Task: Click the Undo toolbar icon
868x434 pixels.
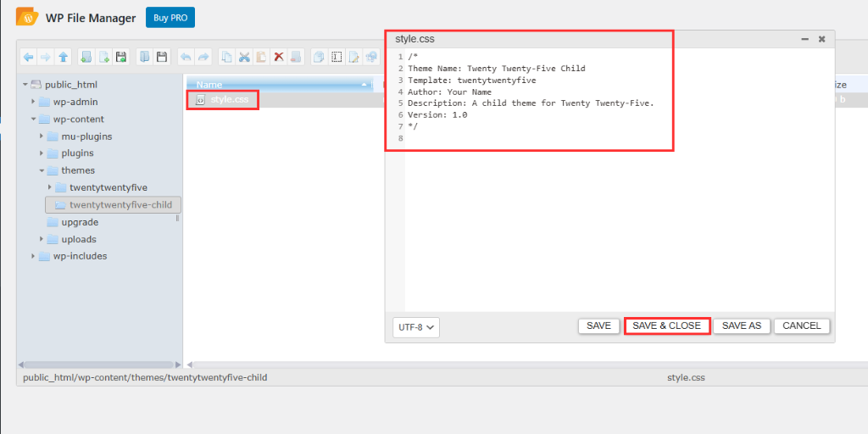Action: (x=186, y=57)
